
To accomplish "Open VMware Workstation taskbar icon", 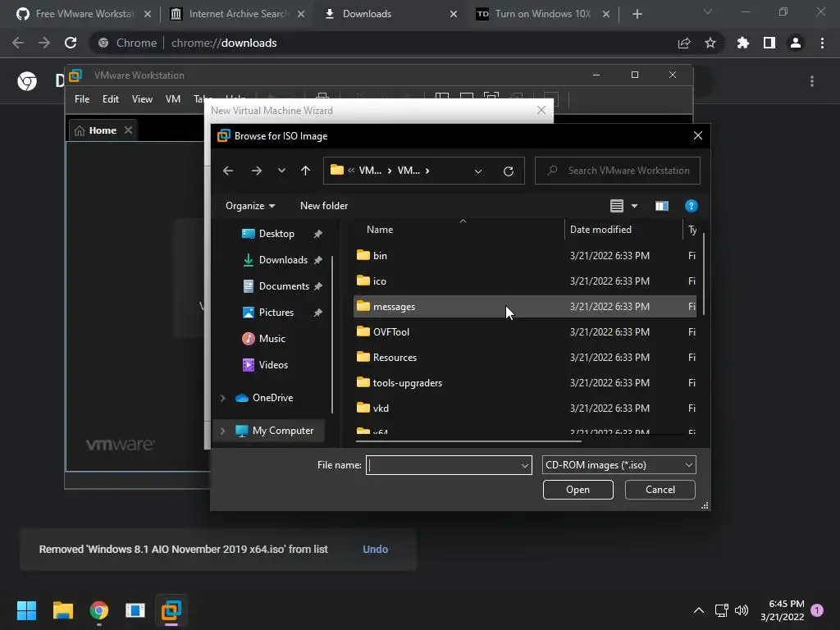I will point(171,610).
